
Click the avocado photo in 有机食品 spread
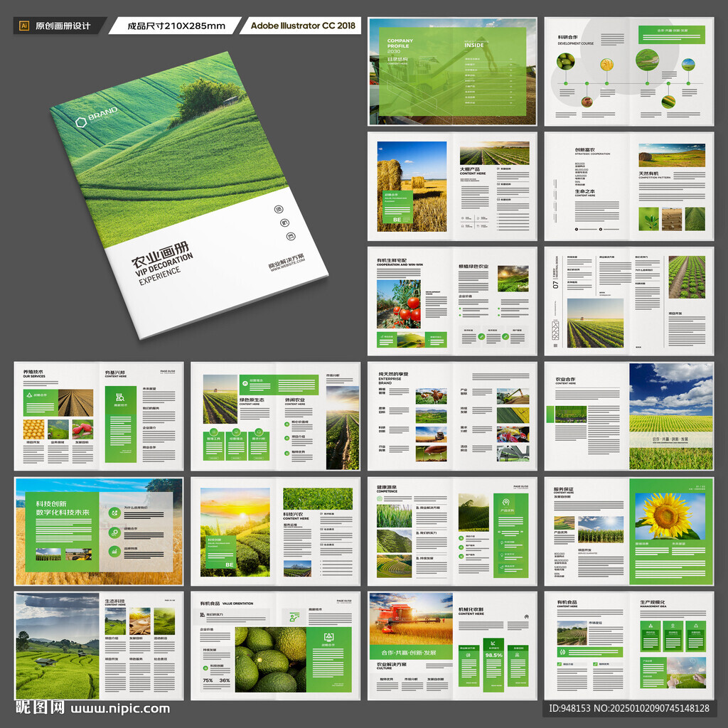pos(271,659)
